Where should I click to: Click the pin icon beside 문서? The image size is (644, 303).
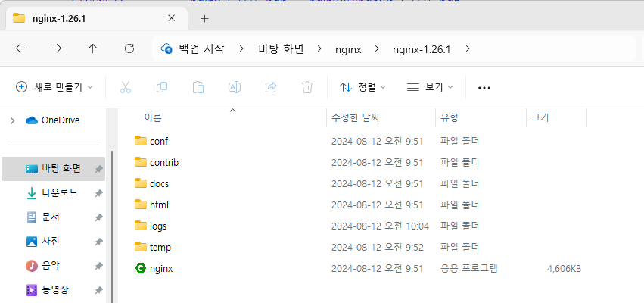pyautogui.click(x=98, y=217)
